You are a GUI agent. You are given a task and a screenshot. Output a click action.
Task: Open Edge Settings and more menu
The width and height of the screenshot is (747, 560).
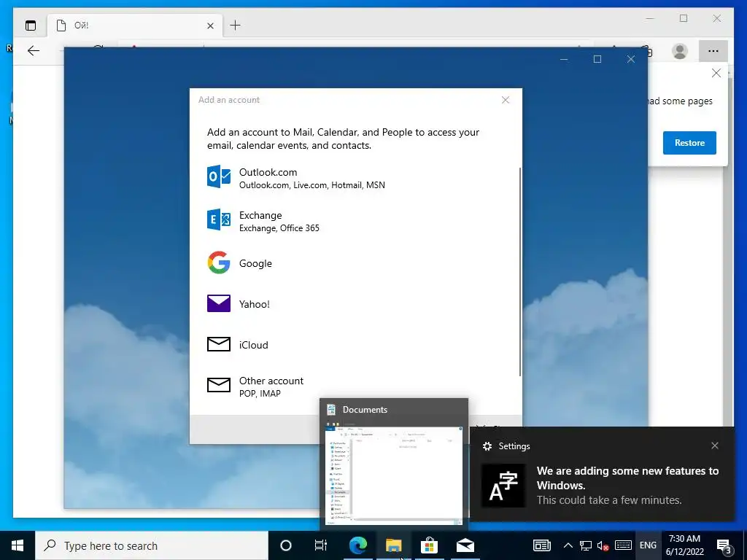coord(713,51)
